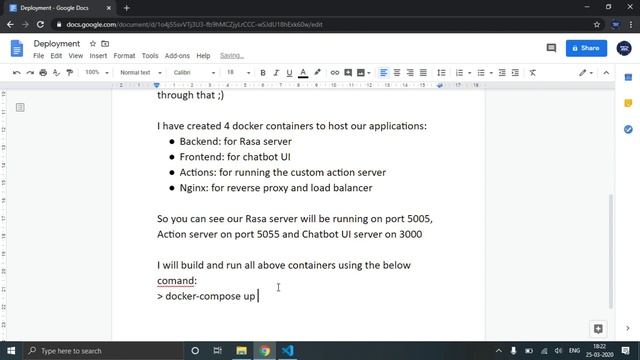Open the Google account avatar

tap(624, 48)
